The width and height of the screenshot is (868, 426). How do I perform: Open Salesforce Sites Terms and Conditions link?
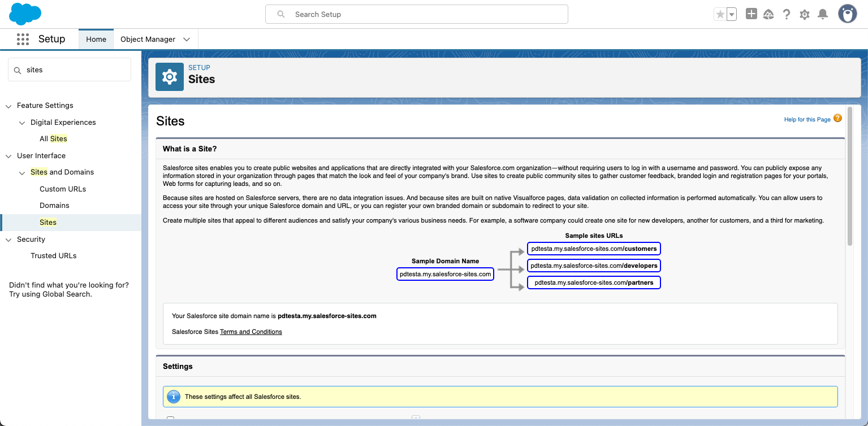coord(251,332)
